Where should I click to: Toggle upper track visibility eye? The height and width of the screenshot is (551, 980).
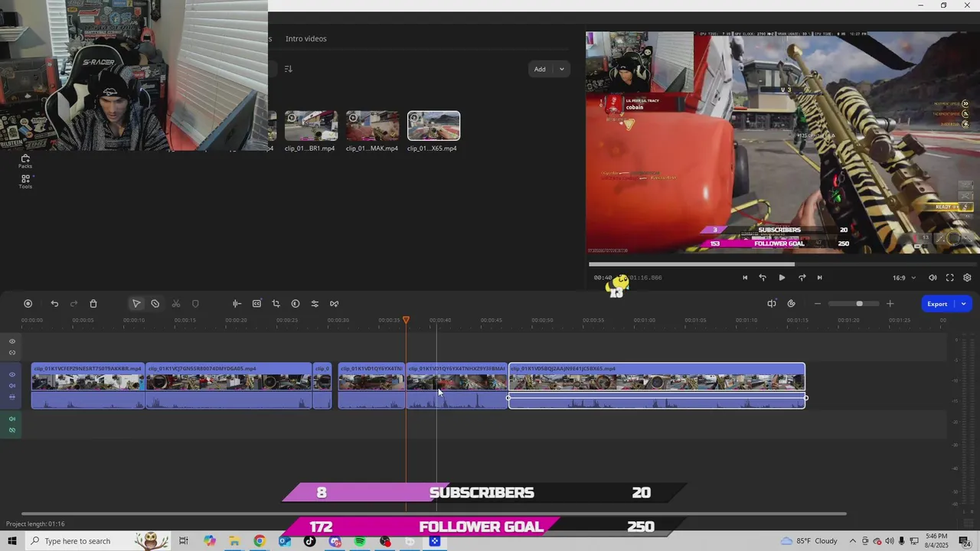point(12,341)
